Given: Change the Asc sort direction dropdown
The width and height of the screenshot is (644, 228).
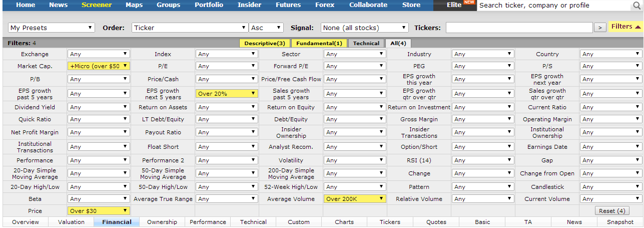Looking at the screenshot, I should pyautogui.click(x=266, y=28).
